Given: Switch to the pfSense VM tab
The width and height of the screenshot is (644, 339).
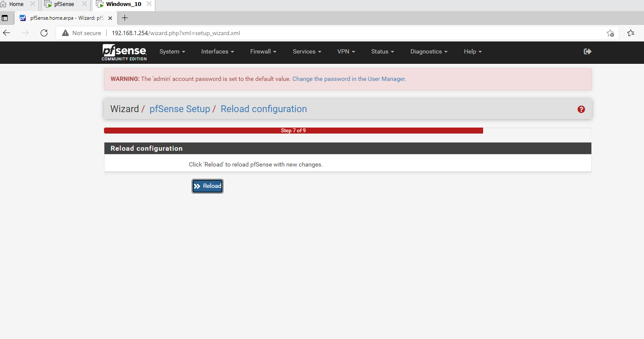Looking at the screenshot, I should tap(64, 4).
